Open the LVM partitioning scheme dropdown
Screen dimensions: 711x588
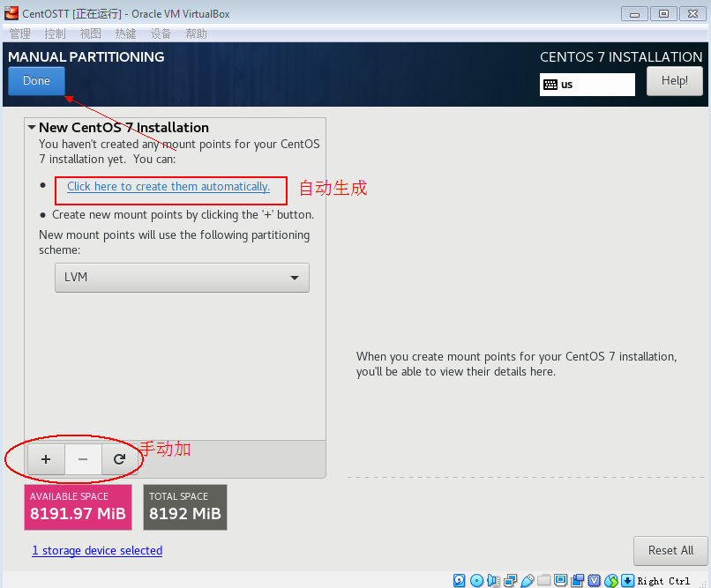coord(182,277)
